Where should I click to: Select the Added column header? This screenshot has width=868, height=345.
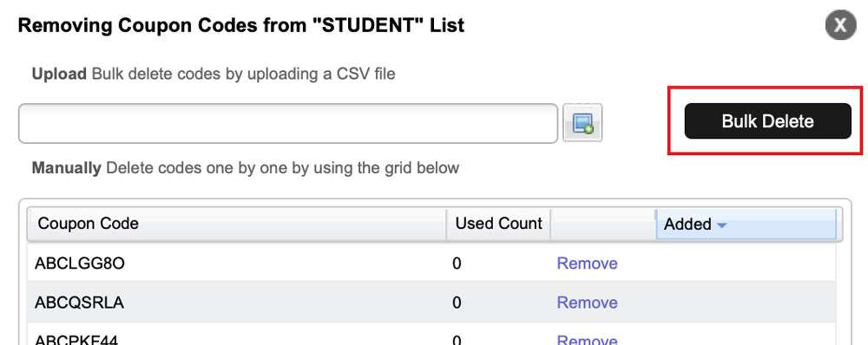(746, 224)
